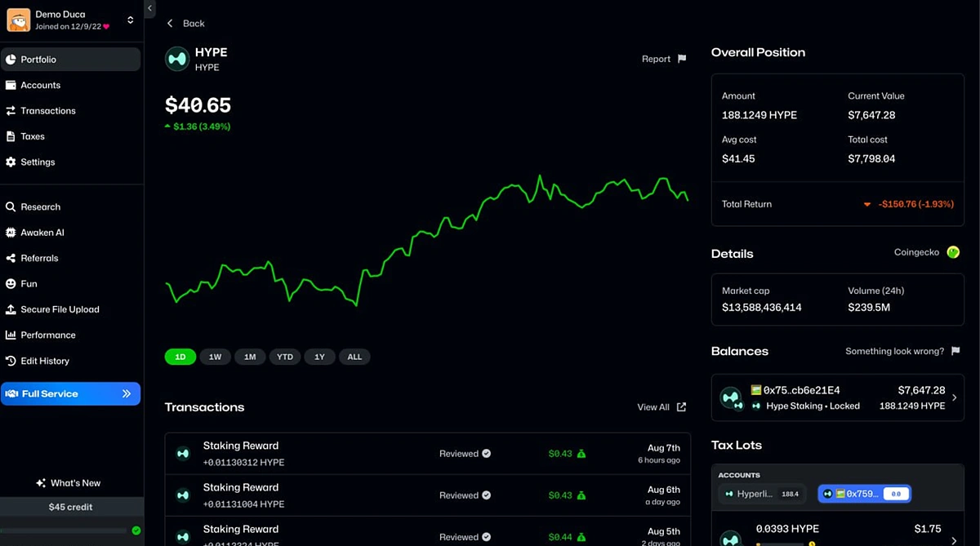This screenshot has width=980, height=546.
Task: Switch to the 1W chart tab
Action: click(215, 357)
